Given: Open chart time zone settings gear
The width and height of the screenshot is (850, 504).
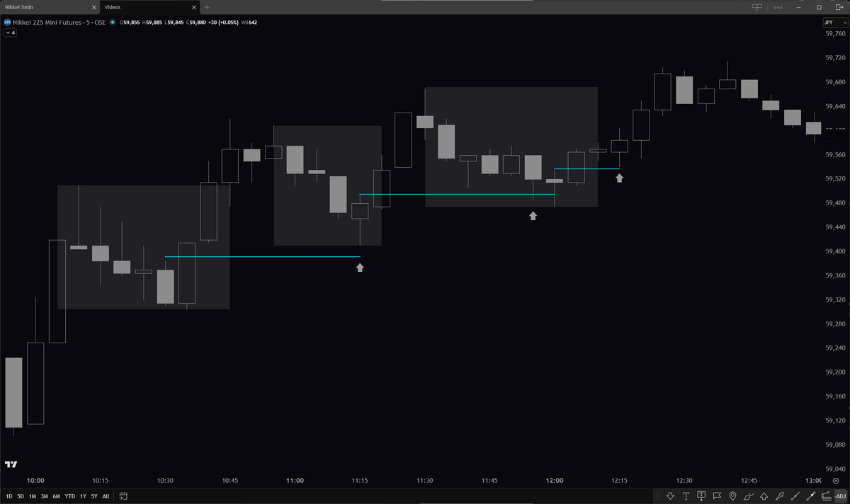Looking at the screenshot, I should click(x=836, y=481).
